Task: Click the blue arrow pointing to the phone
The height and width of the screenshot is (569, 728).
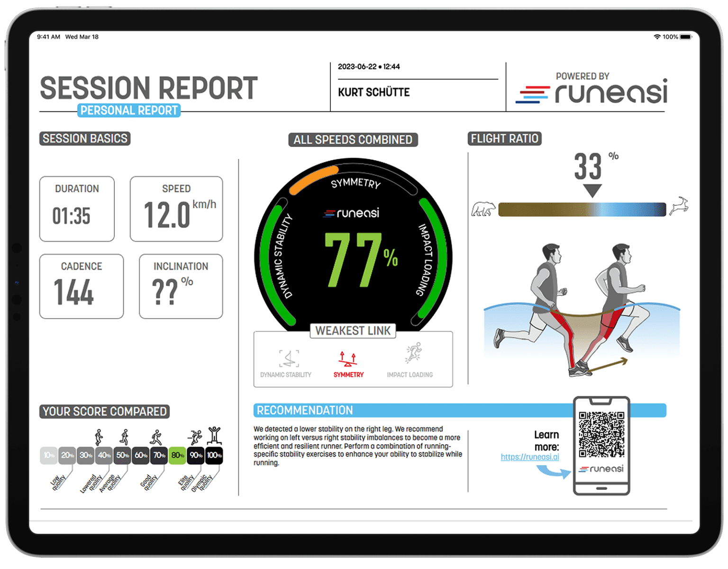Action: 554,472
